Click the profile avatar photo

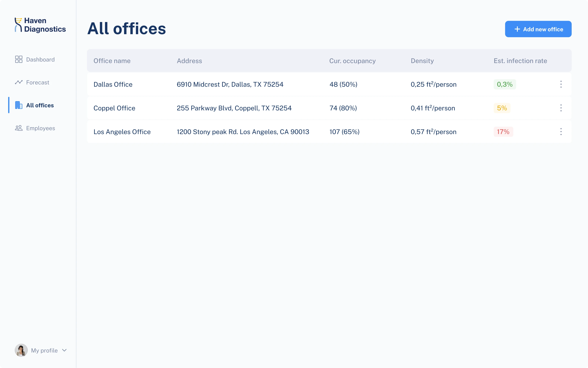click(21, 350)
